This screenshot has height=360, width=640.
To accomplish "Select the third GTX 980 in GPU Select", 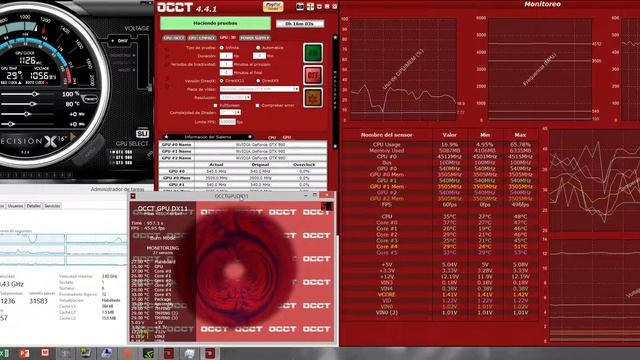I will click(x=122, y=162).
